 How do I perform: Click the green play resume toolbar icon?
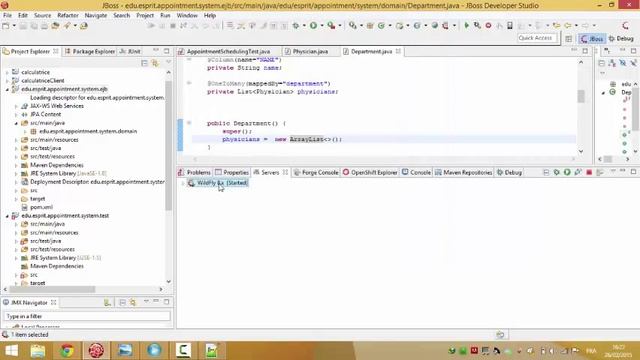pos(467,26)
